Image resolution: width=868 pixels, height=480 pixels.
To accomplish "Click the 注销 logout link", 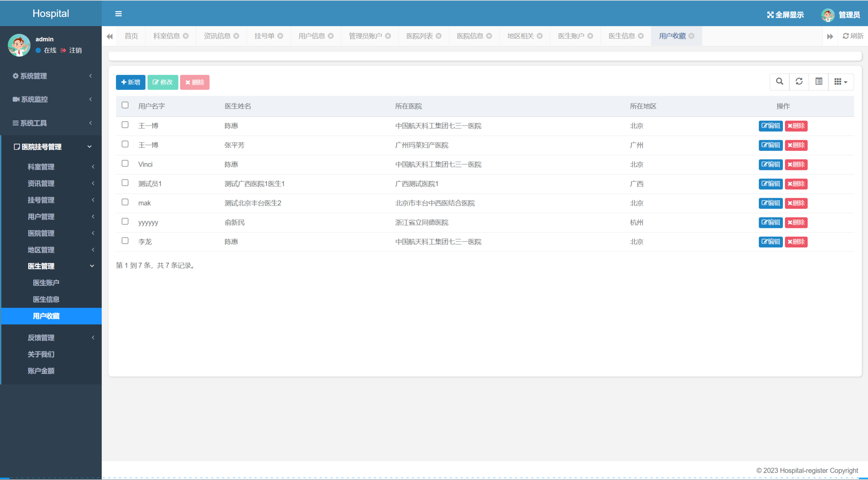I will click(75, 51).
